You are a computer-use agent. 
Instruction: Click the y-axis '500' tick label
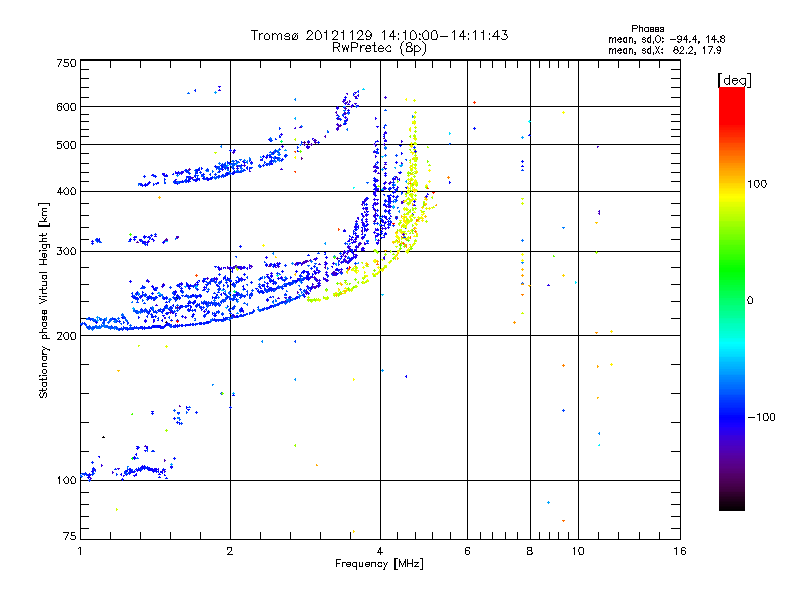point(66,145)
